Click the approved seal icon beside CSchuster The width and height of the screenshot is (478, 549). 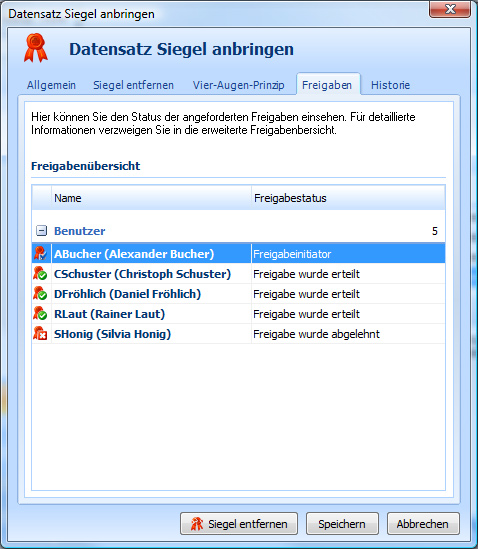pos(40,273)
